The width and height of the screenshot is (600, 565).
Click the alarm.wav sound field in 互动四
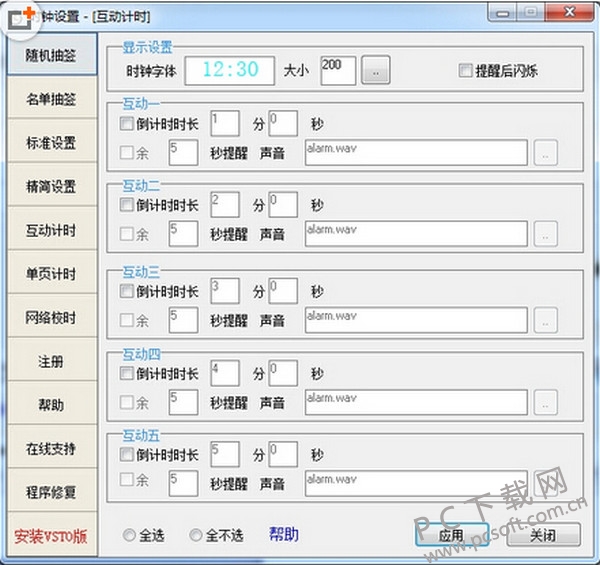[416, 402]
